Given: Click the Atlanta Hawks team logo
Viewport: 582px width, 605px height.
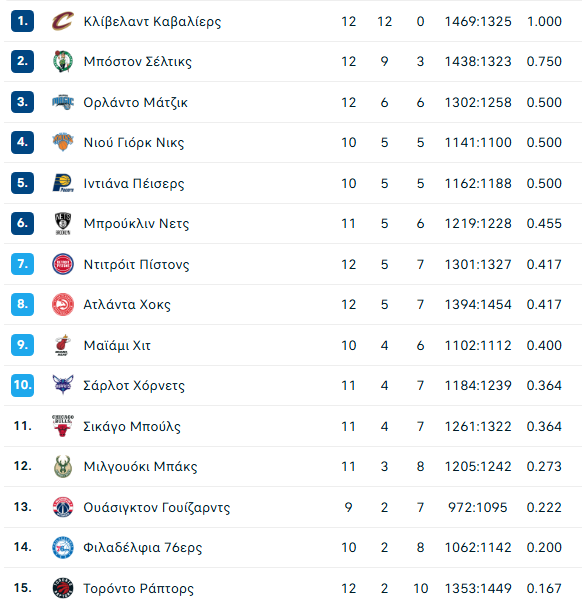Looking at the screenshot, I should (x=63, y=304).
